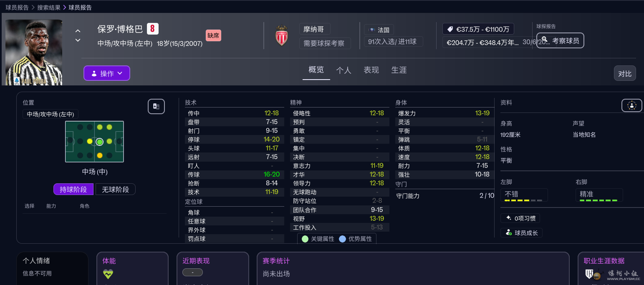Click the France flag icon beside 法国
This screenshot has width=644, height=285.
click(x=371, y=30)
